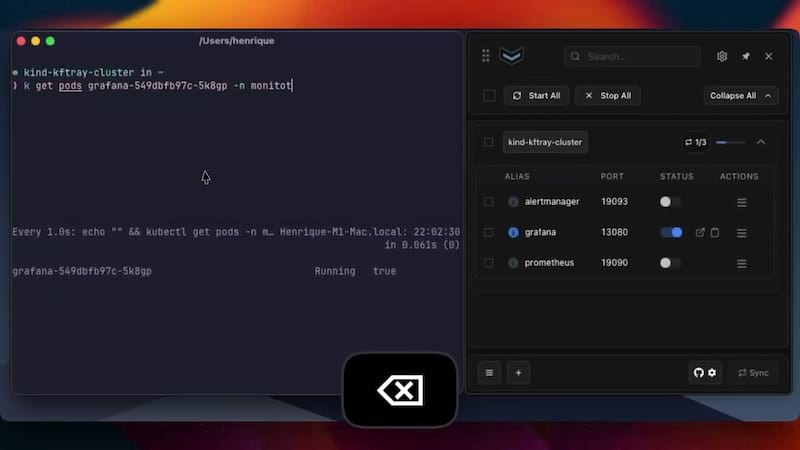Click the Collapse All dropdown button

pyautogui.click(x=741, y=96)
